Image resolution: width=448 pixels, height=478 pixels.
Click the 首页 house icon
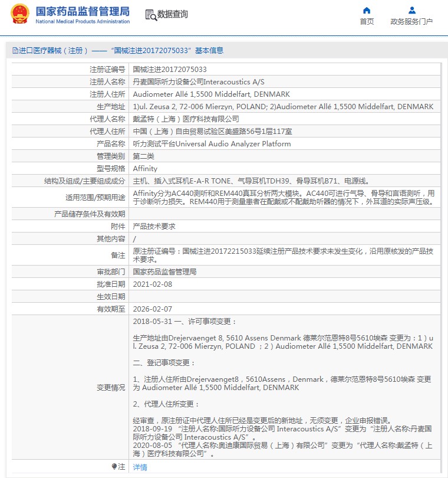[x=367, y=10]
